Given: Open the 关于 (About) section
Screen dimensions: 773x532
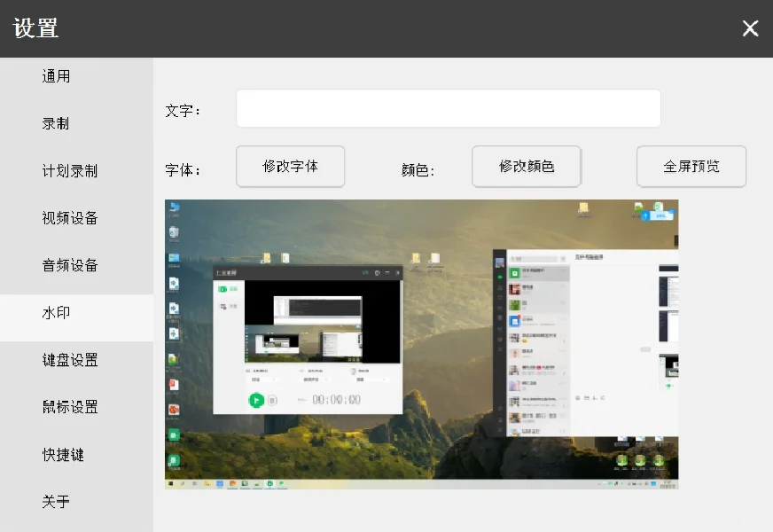Looking at the screenshot, I should [x=55, y=501].
